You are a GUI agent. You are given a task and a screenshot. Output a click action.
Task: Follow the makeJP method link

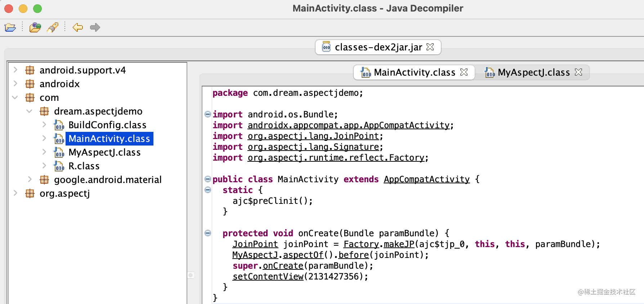point(399,244)
